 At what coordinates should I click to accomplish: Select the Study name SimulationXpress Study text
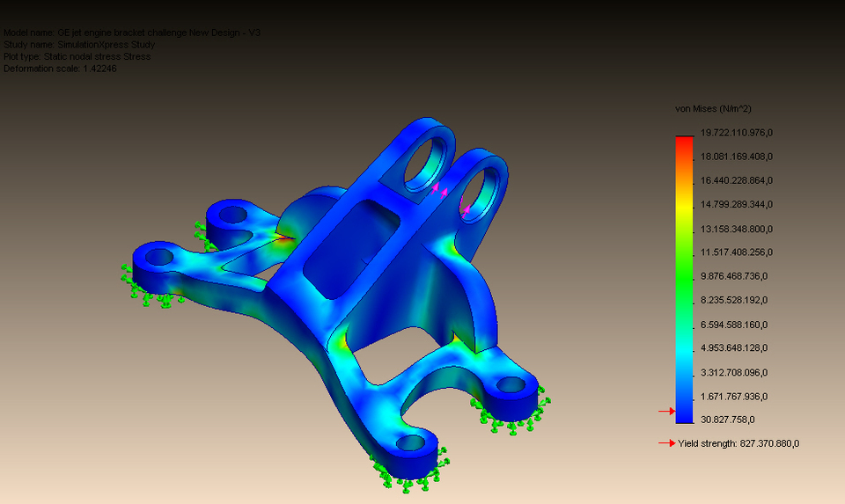(x=80, y=45)
